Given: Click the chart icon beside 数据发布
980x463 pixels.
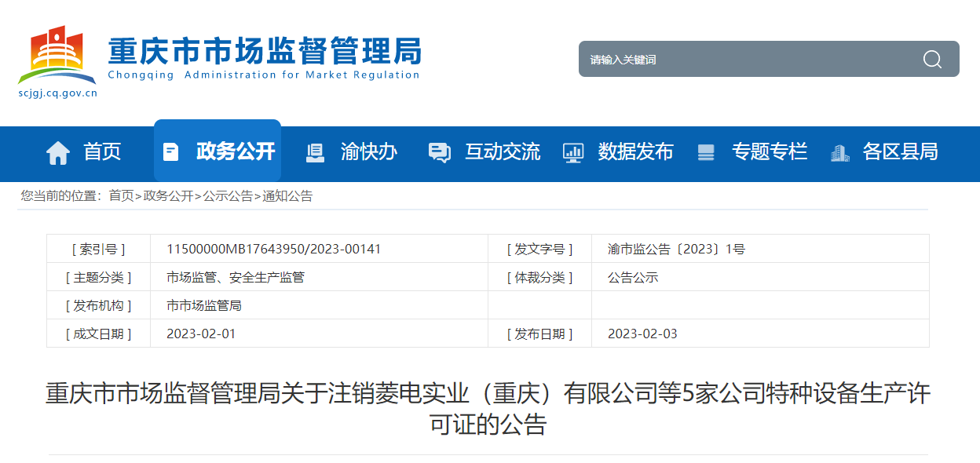Looking at the screenshot, I should (x=573, y=152).
